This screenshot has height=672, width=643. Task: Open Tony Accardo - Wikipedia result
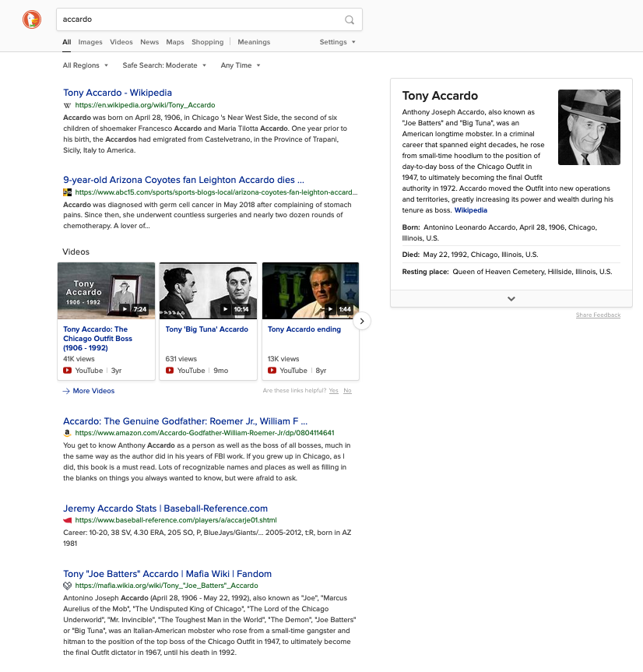118,93
